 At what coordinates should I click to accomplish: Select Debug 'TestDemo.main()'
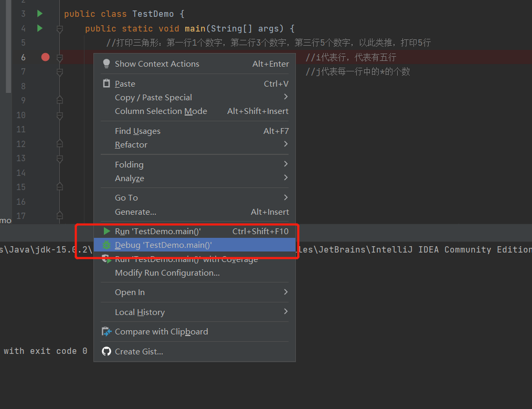click(195, 245)
